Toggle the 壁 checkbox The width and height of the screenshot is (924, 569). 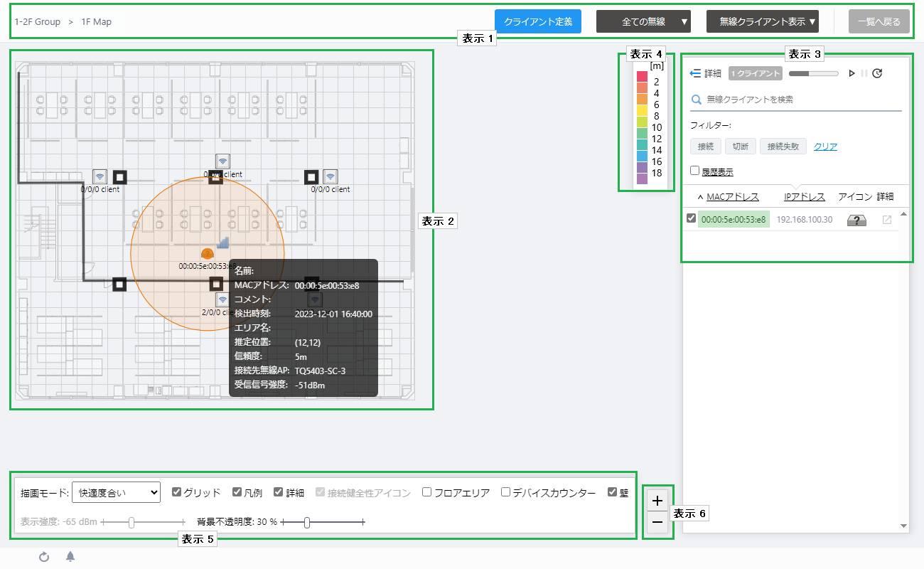pyautogui.click(x=612, y=491)
